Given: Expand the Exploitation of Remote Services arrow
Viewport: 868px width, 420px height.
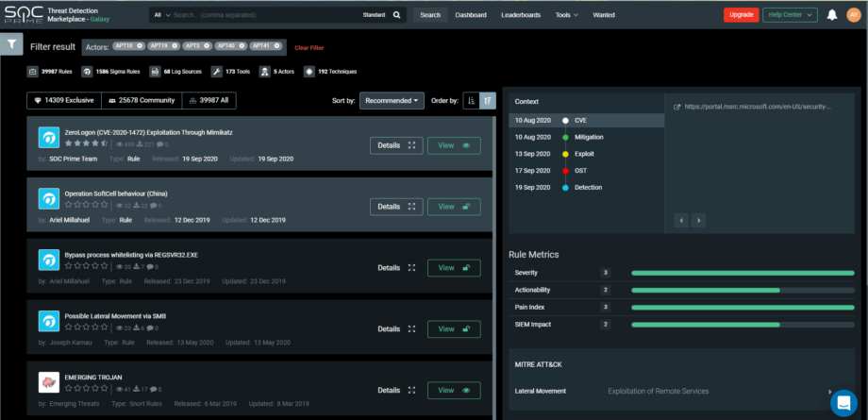Looking at the screenshot, I should point(830,392).
